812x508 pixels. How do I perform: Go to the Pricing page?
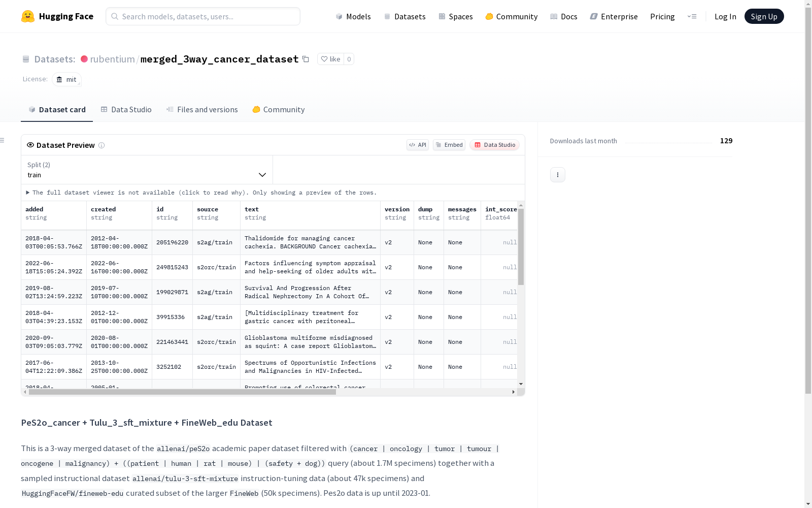(x=662, y=16)
